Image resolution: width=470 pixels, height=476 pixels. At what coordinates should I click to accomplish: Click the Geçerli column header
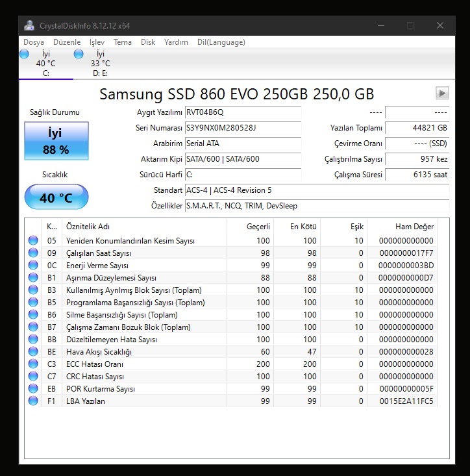tap(251, 227)
